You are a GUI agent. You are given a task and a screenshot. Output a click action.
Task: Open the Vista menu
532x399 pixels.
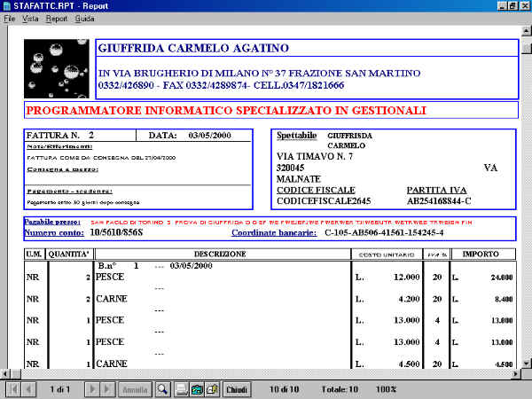30,18
